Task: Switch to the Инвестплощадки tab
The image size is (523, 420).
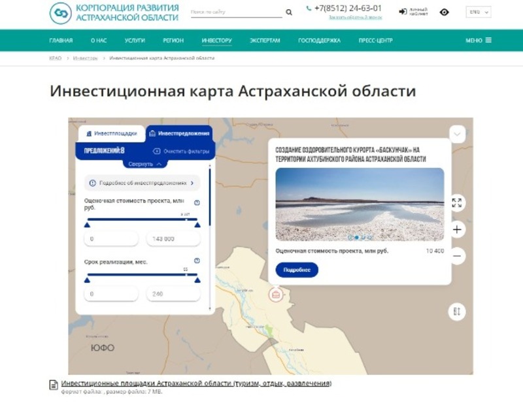Action: pyautogui.click(x=111, y=133)
